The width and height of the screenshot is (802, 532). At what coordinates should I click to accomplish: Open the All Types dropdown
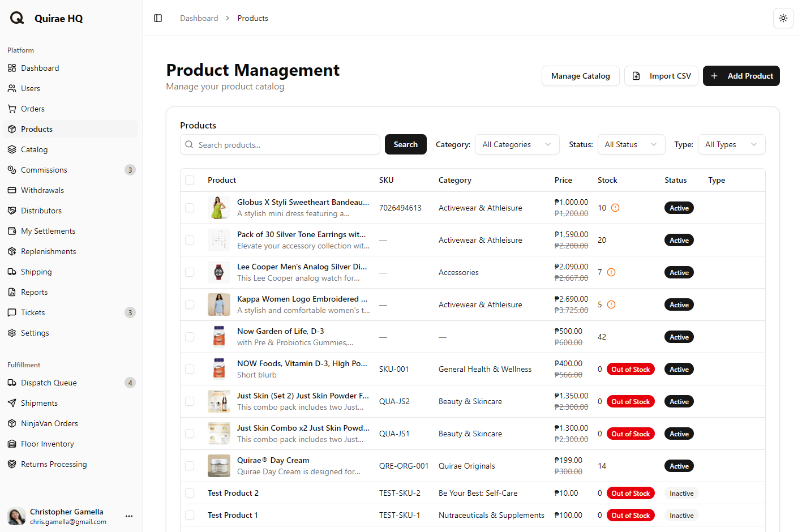731,144
